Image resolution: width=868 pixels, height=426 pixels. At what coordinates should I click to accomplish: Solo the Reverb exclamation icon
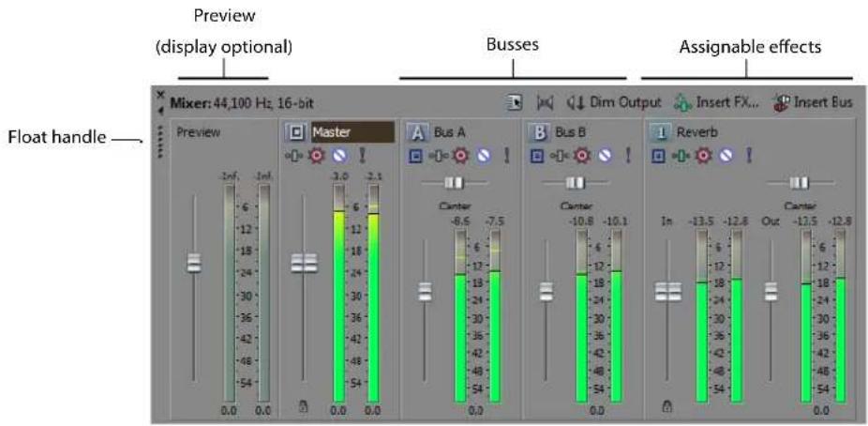749,156
